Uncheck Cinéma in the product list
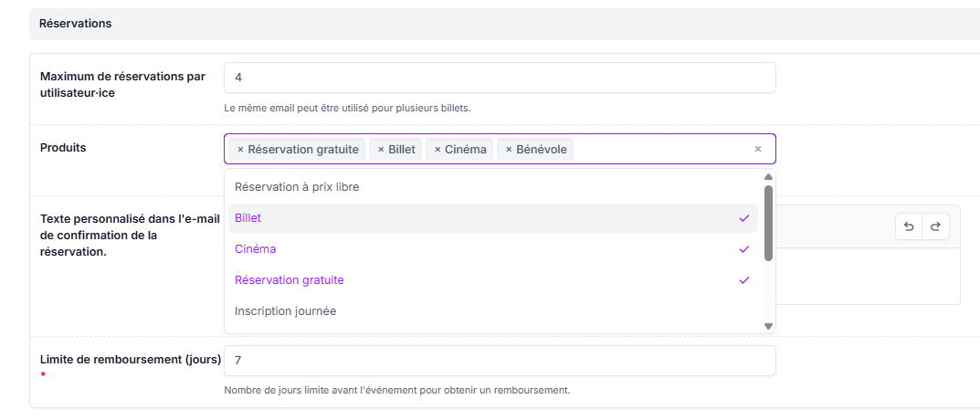The image size is (980, 420). (x=493, y=249)
